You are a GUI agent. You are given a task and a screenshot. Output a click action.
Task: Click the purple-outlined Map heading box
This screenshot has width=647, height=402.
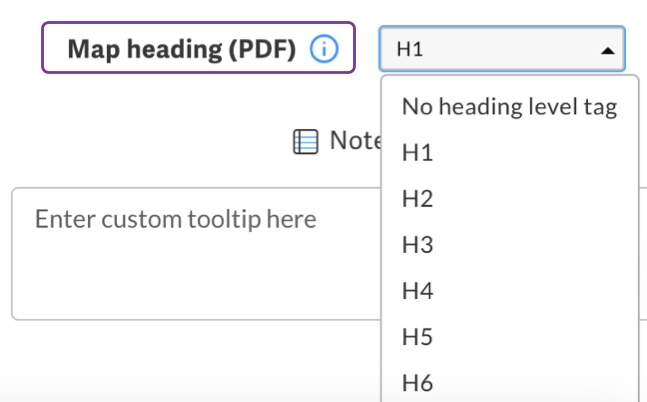click(198, 47)
